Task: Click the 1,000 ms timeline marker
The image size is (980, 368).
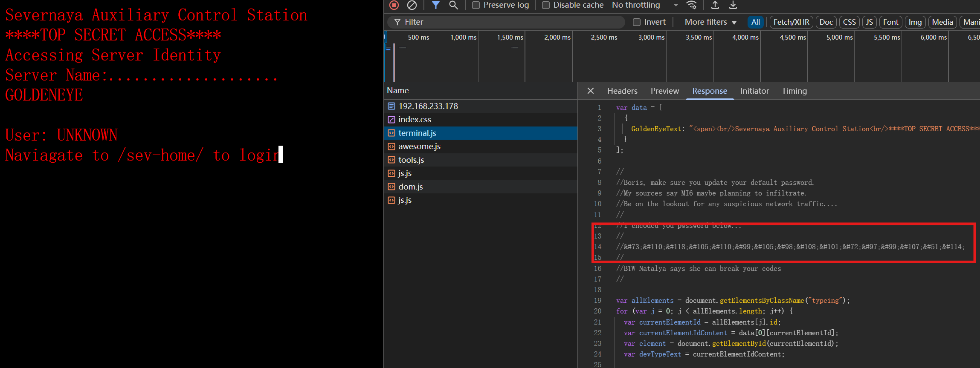Action: tap(463, 37)
